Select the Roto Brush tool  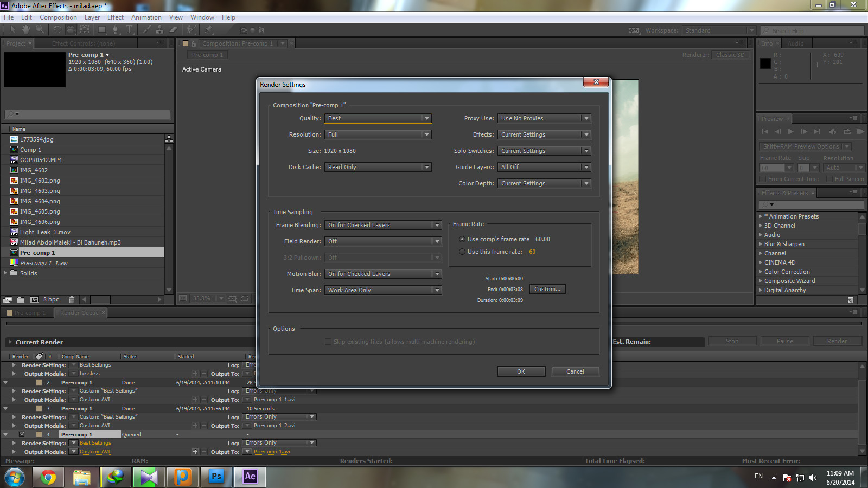tap(191, 29)
